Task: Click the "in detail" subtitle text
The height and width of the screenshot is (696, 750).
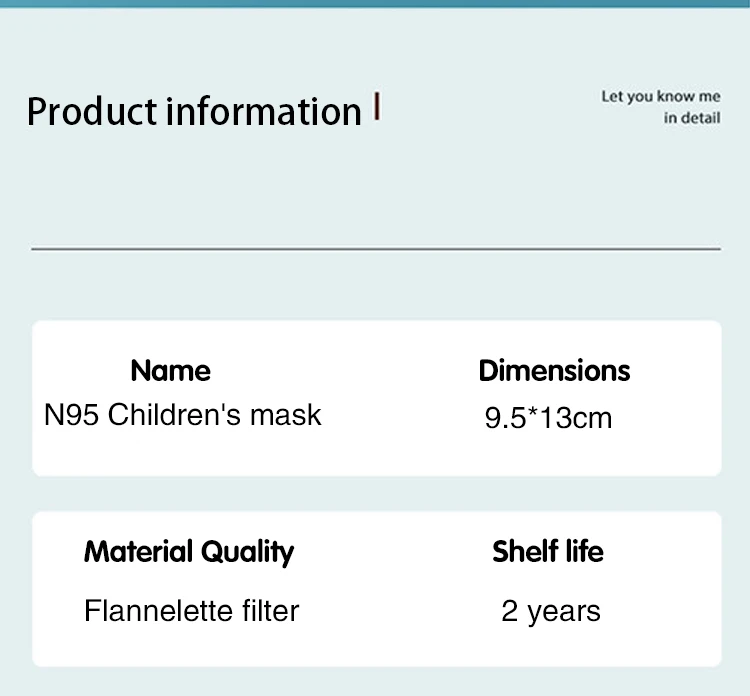Action: (692, 119)
